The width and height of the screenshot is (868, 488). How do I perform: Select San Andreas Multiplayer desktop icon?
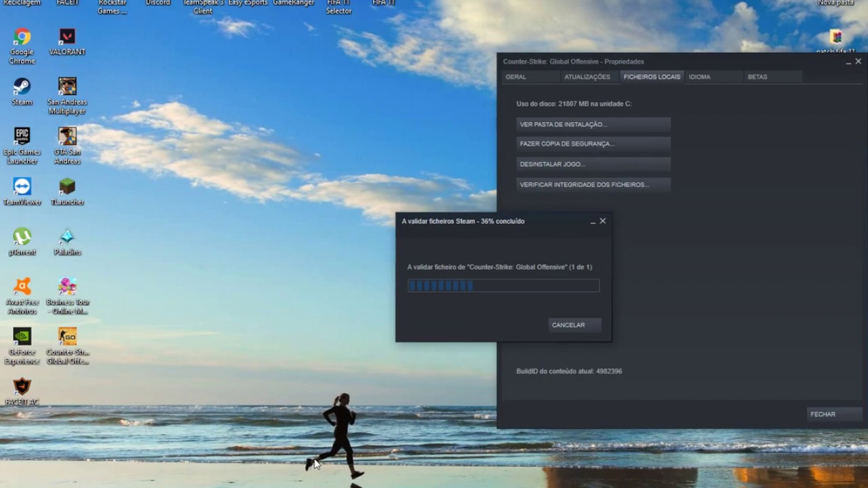67,96
